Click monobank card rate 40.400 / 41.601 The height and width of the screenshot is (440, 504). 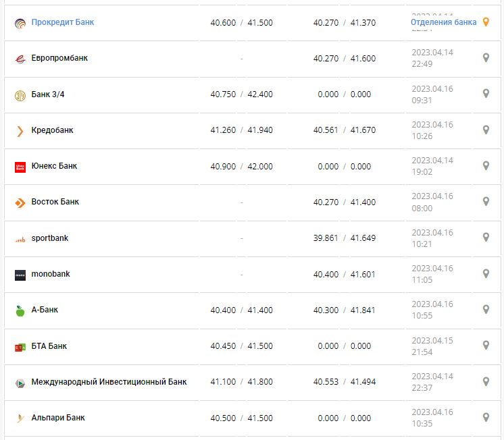(345, 275)
